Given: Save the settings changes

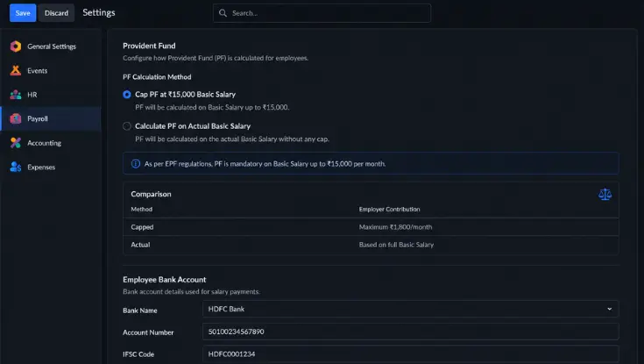Looking at the screenshot, I should 23,13.
